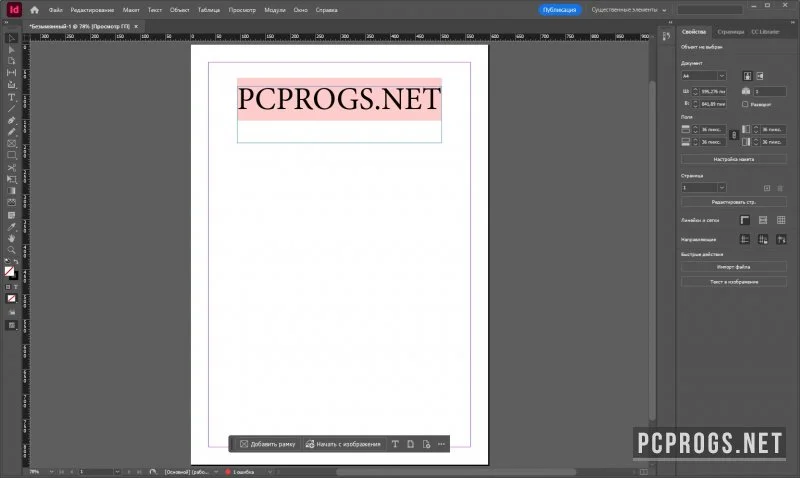
Task: Toggle lock guides icon
Action: (x=763, y=239)
